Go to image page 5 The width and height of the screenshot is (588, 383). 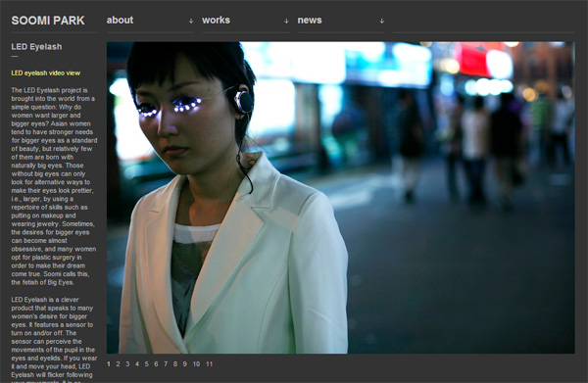(x=147, y=363)
